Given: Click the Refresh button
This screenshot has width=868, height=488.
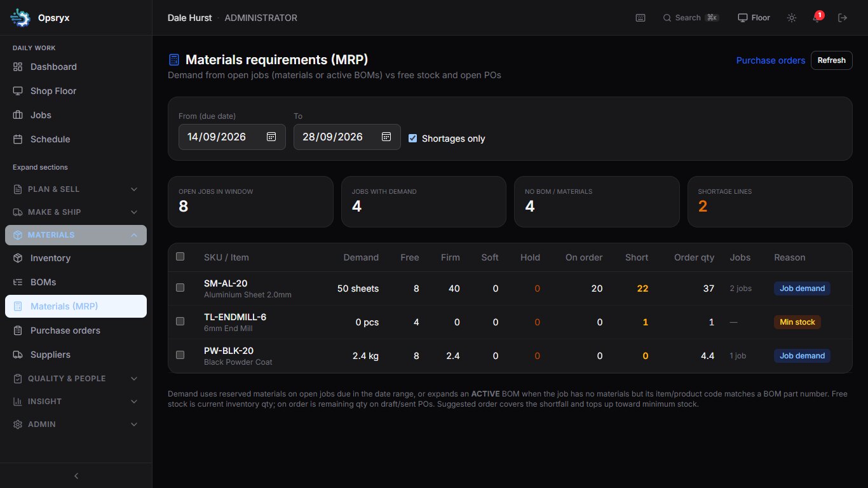Looking at the screenshot, I should coord(831,60).
